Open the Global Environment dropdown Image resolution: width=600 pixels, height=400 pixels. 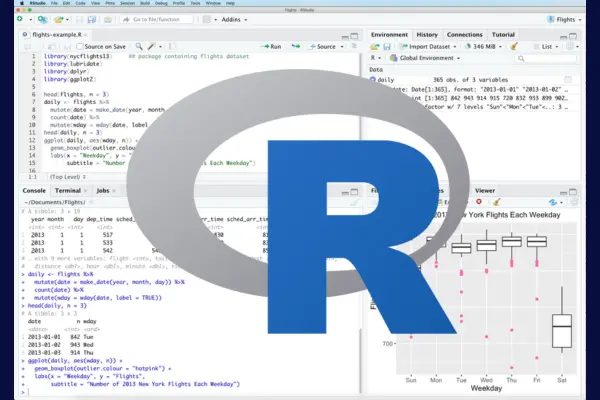tap(426, 59)
